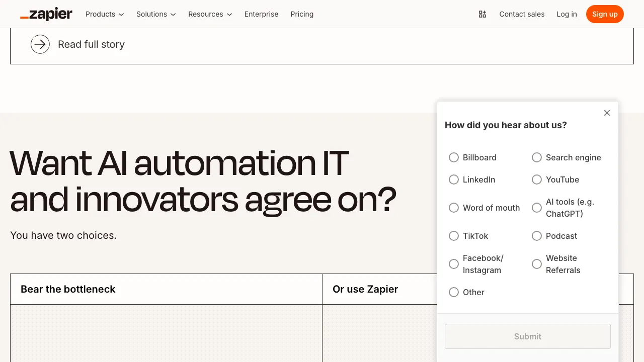Click the Log in link

567,14
